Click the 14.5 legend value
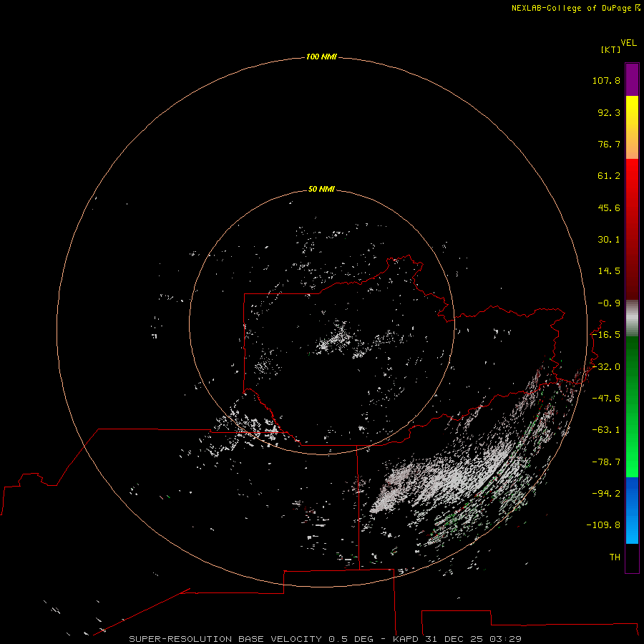644x644 pixels. pyautogui.click(x=609, y=271)
